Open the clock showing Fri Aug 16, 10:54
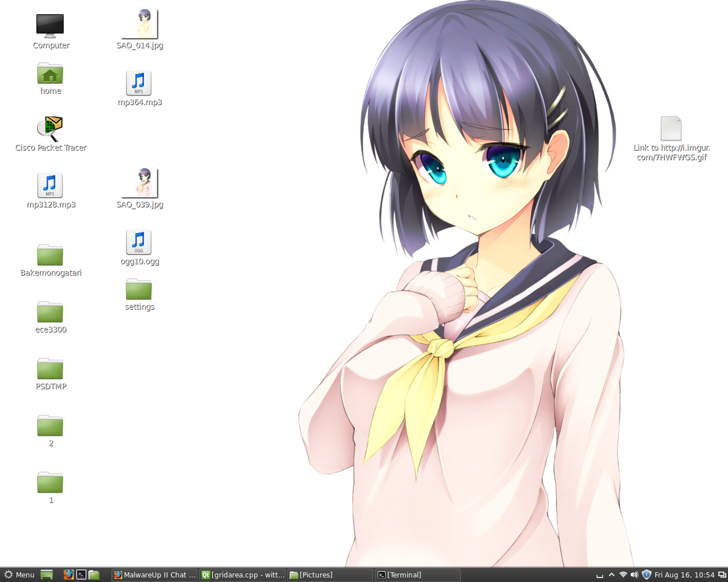 [684, 575]
